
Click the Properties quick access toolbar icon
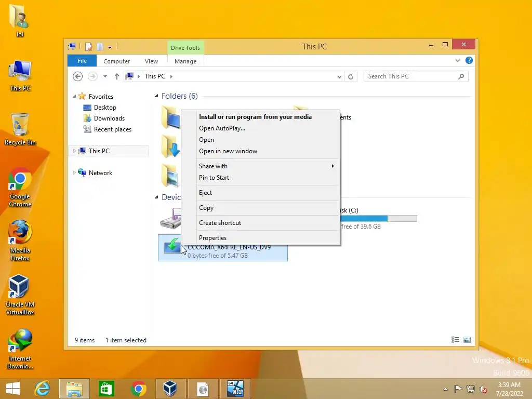[88, 47]
